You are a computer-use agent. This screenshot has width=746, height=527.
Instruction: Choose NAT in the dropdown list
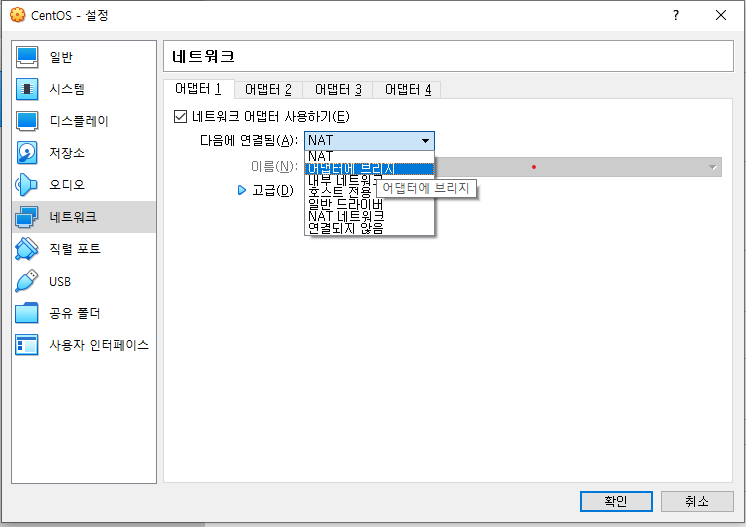[x=369, y=156]
